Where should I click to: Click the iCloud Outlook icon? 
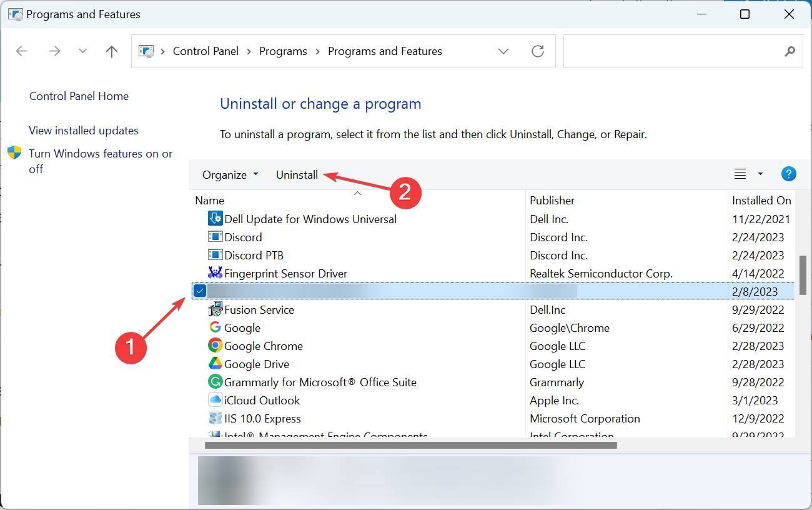pyautogui.click(x=215, y=400)
